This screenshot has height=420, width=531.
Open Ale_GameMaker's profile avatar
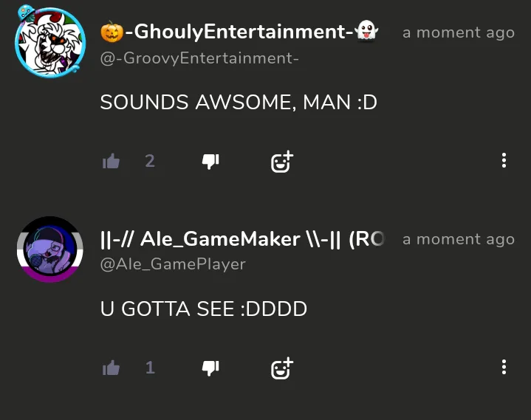(x=49, y=249)
